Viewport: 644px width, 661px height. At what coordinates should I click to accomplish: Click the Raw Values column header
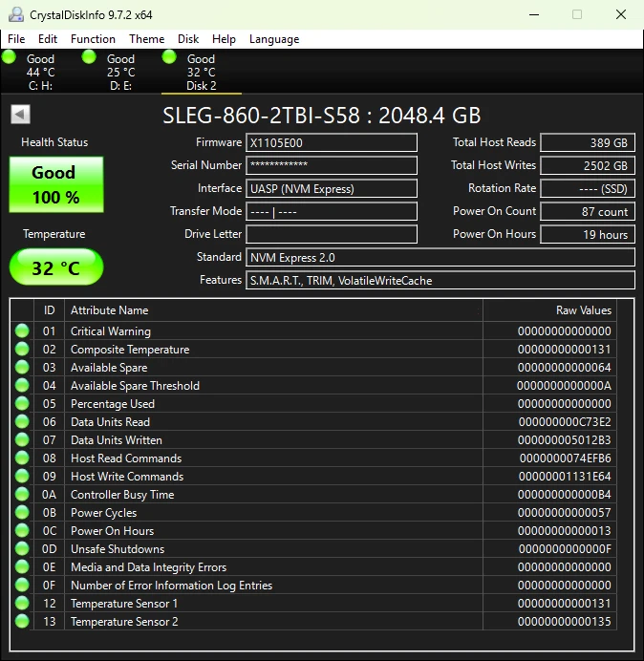549,310
